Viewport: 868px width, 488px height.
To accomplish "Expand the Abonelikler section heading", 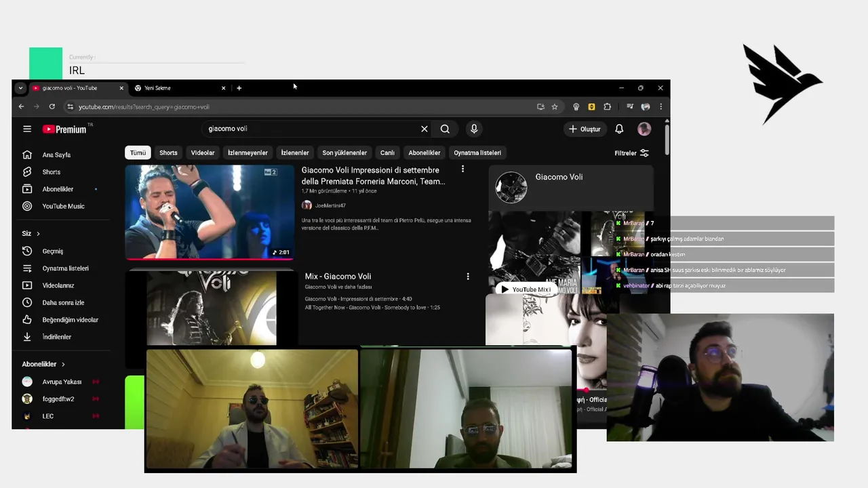I will pos(43,364).
